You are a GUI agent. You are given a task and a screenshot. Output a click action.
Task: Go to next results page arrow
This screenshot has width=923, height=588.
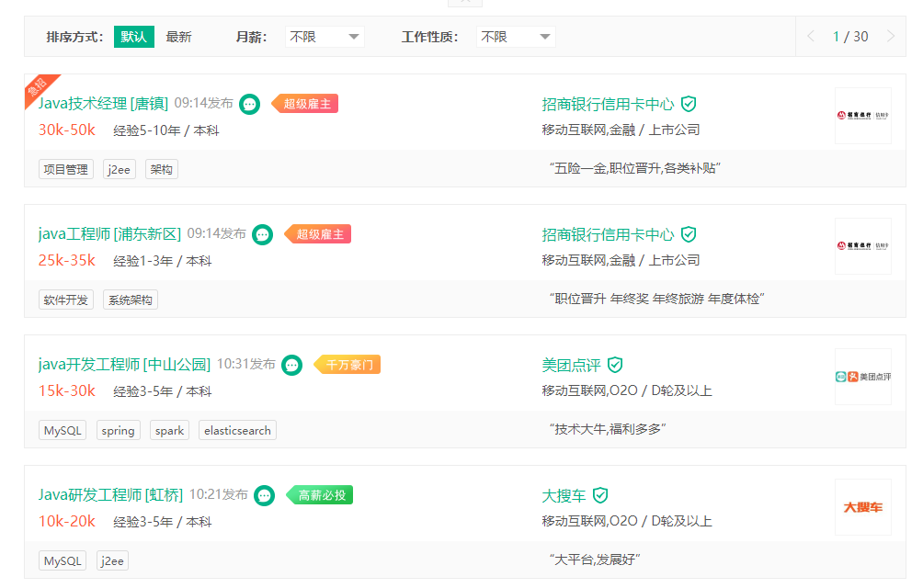[891, 37]
